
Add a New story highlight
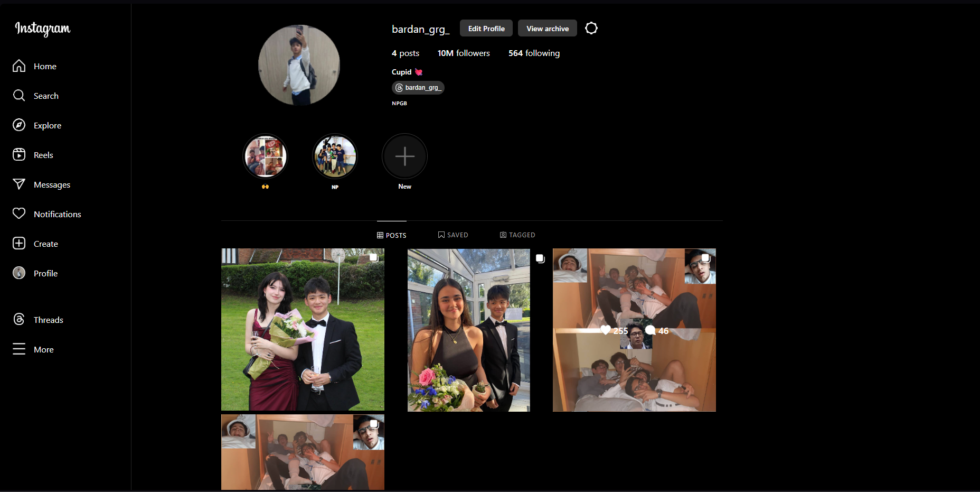tap(404, 157)
